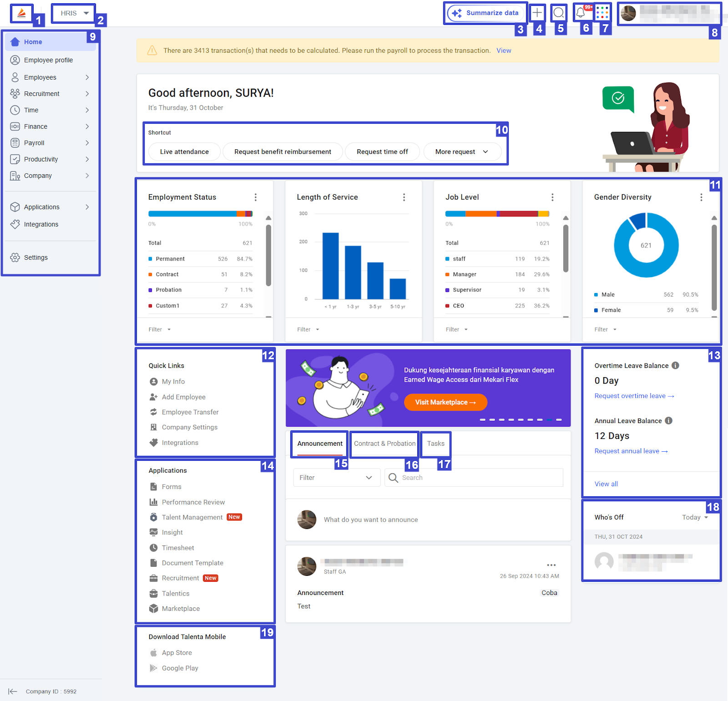Open the More request dropdown
Screen dimensions: 728x701
[463, 151]
